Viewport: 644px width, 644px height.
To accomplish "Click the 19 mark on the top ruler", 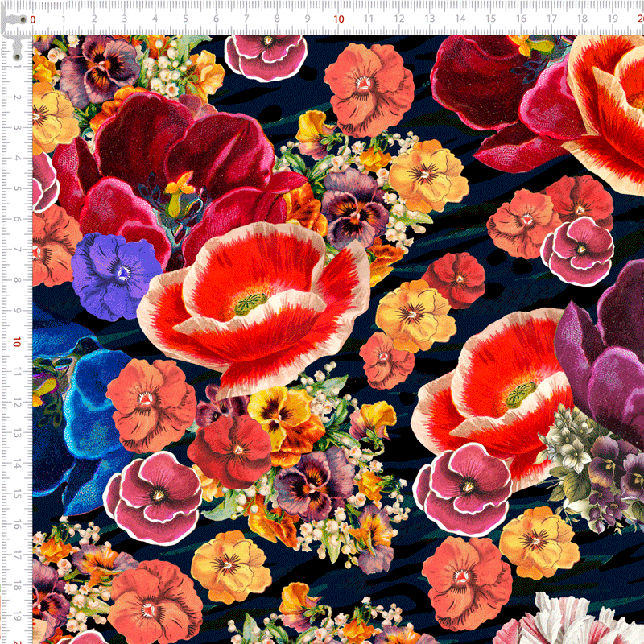I will (613, 18).
